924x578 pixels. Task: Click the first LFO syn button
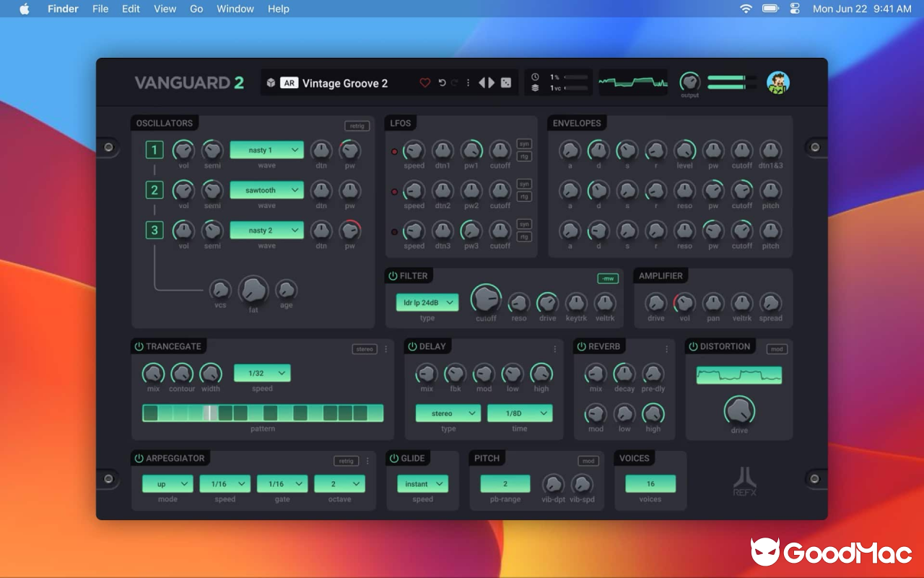click(x=525, y=144)
